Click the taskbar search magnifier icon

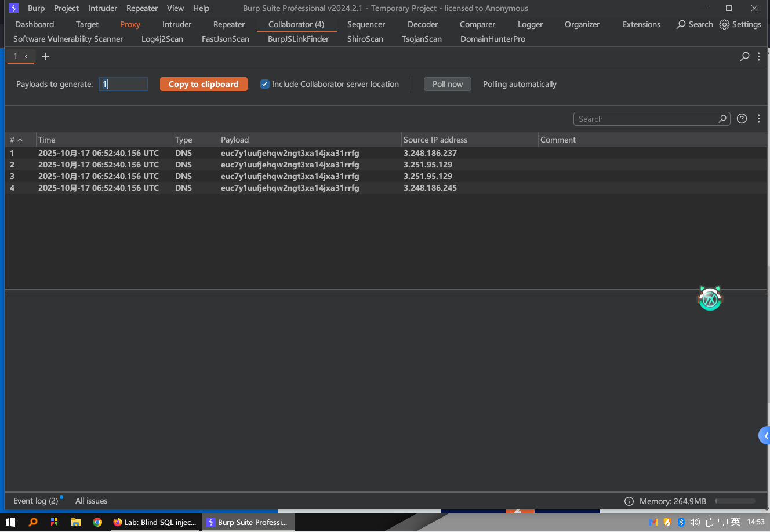[33, 522]
